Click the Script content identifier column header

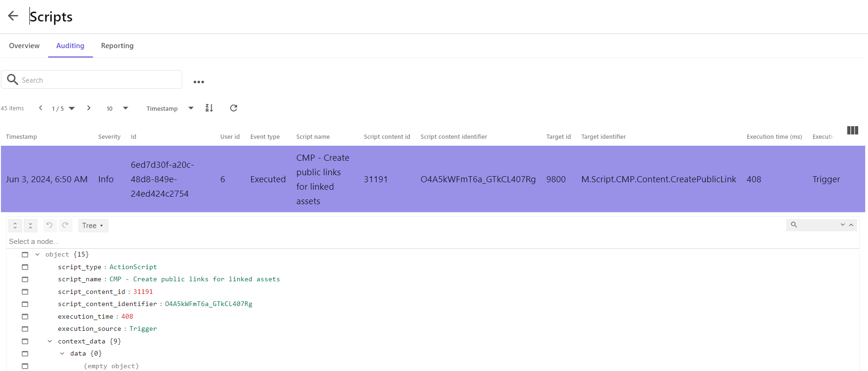pyautogui.click(x=454, y=137)
